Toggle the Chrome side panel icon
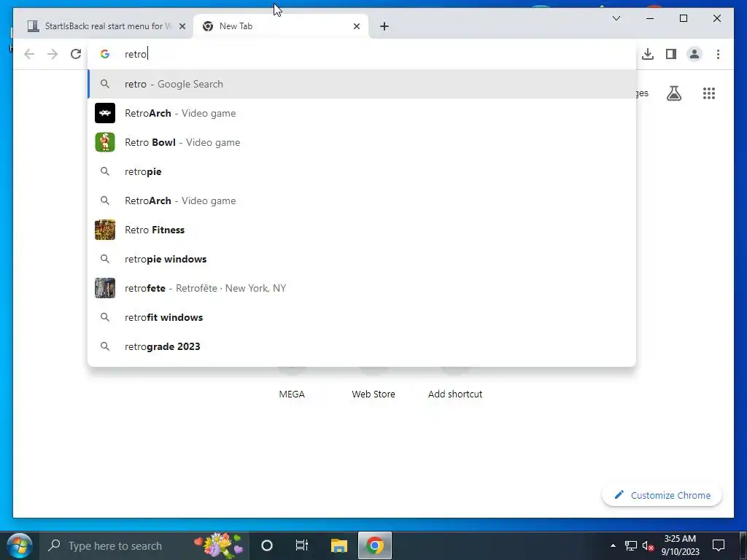This screenshot has height=560, width=747. 671,54
